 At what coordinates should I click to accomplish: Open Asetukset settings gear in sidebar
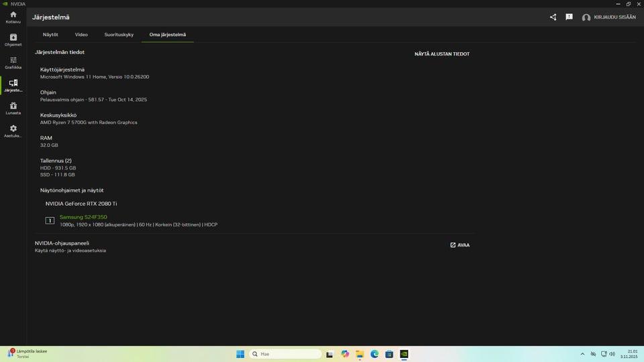point(13,131)
